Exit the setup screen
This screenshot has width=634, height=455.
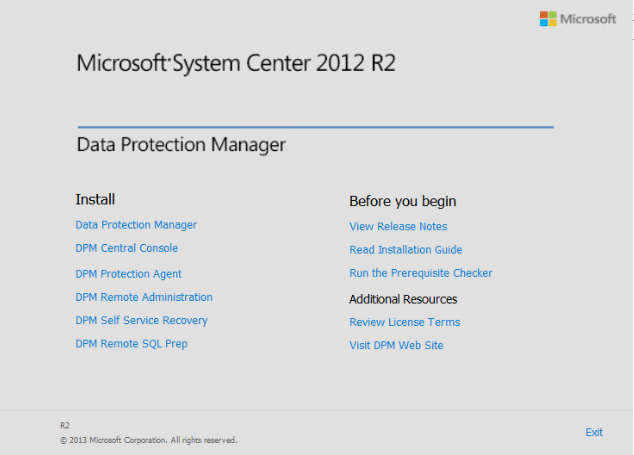(594, 432)
